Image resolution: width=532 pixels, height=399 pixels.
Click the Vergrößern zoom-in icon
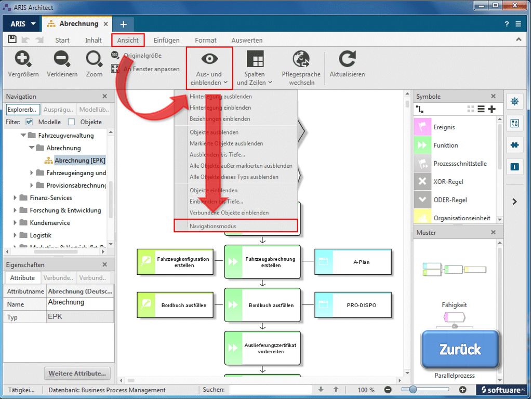(23, 59)
